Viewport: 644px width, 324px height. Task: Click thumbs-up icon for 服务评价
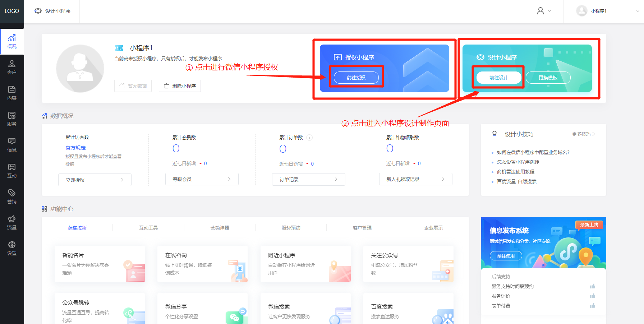[x=593, y=296]
